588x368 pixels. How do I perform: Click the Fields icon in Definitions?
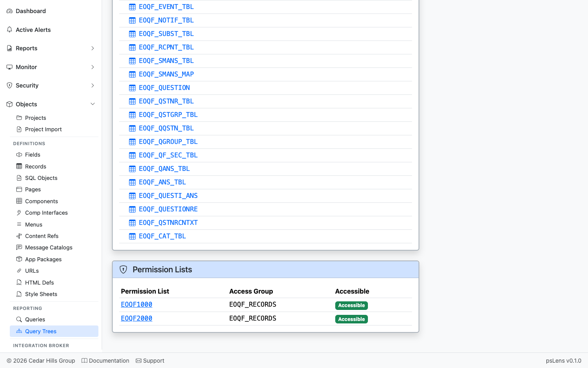coord(19,155)
